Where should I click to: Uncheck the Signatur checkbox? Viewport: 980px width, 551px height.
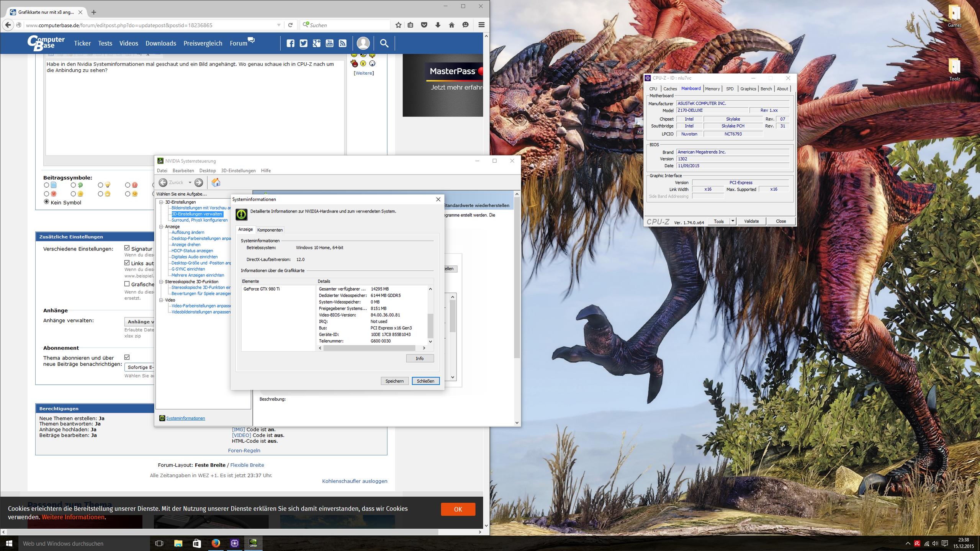click(127, 248)
